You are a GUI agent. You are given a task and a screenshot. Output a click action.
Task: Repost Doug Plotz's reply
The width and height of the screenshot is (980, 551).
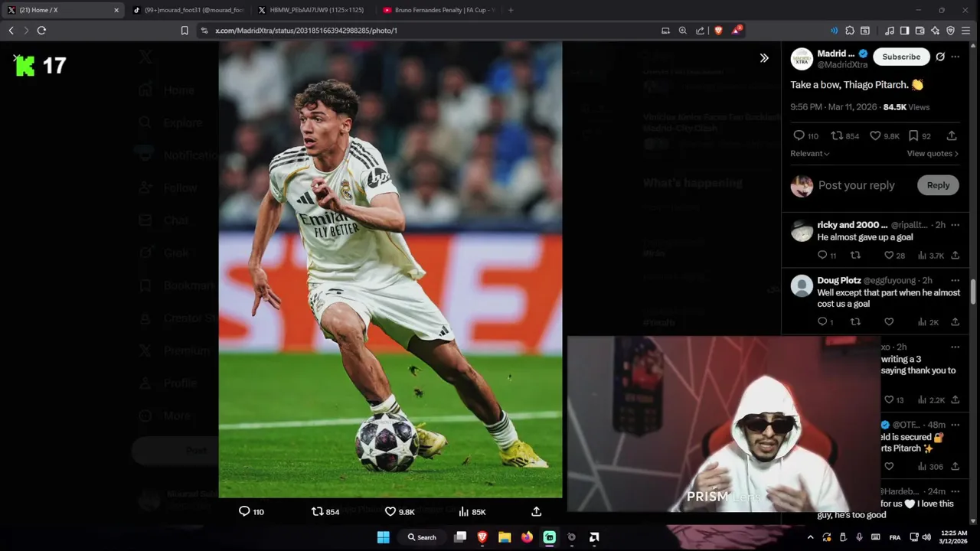(855, 322)
